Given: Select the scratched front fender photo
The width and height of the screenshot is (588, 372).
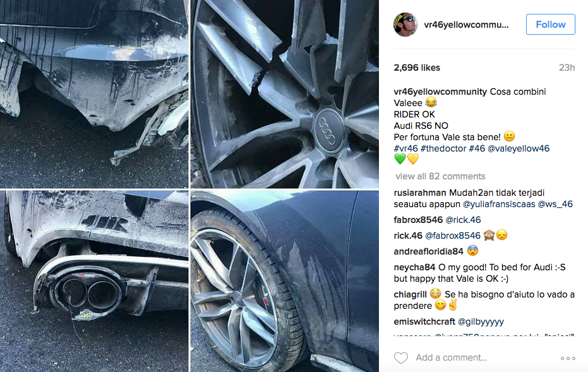Looking at the screenshot, I should [x=285, y=281].
